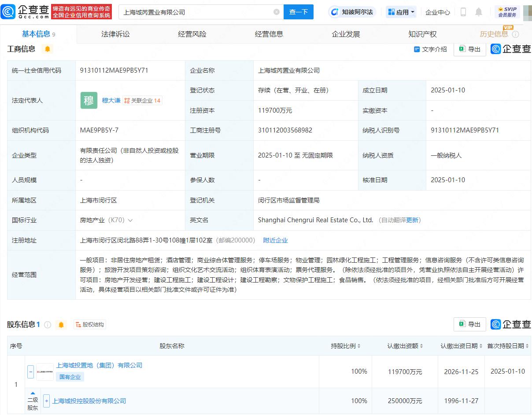Open the 附近企业 link
532x415 pixels.
[x=275, y=240]
